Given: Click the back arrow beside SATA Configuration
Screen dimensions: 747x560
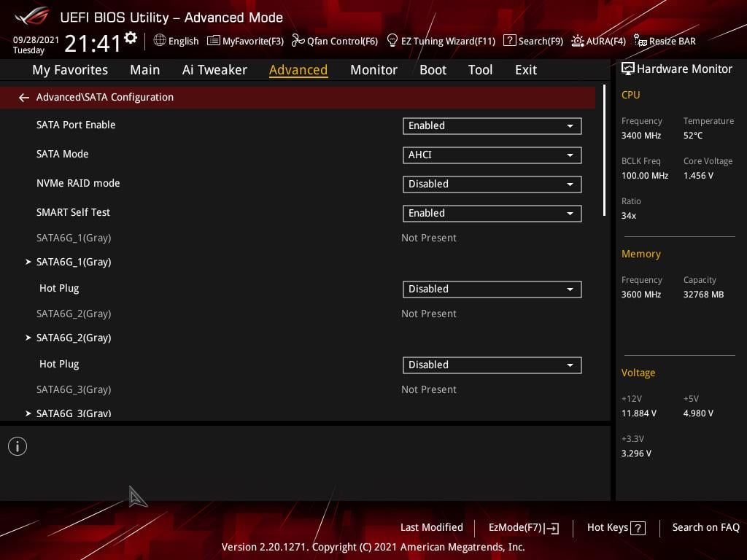Looking at the screenshot, I should point(24,98).
